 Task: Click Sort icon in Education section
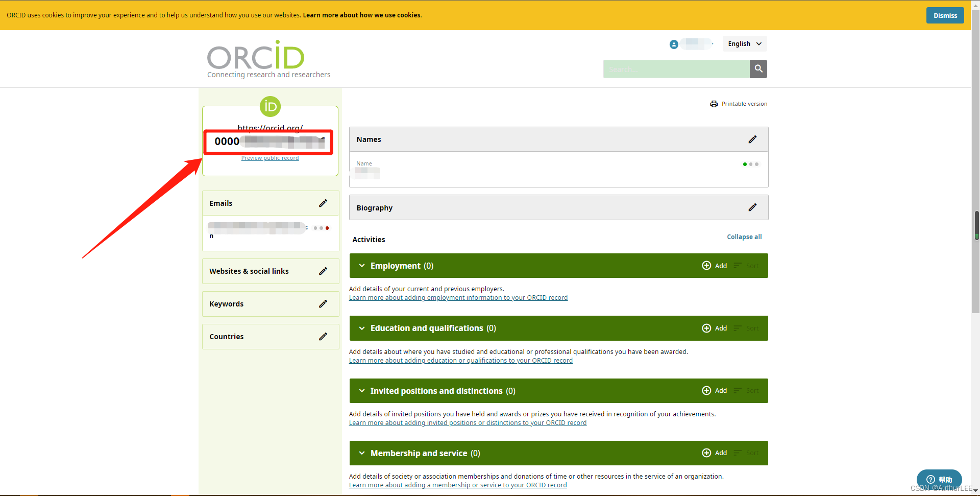point(738,328)
